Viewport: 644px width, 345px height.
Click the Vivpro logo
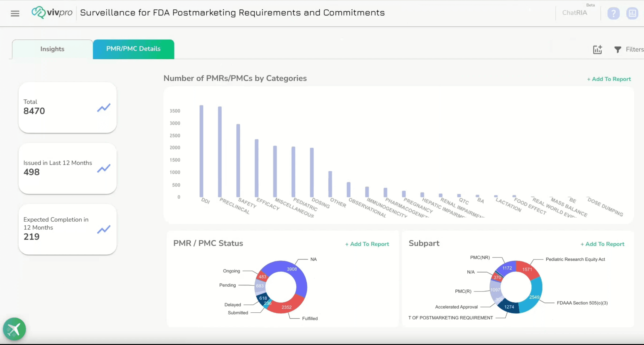click(x=52, y=12)
